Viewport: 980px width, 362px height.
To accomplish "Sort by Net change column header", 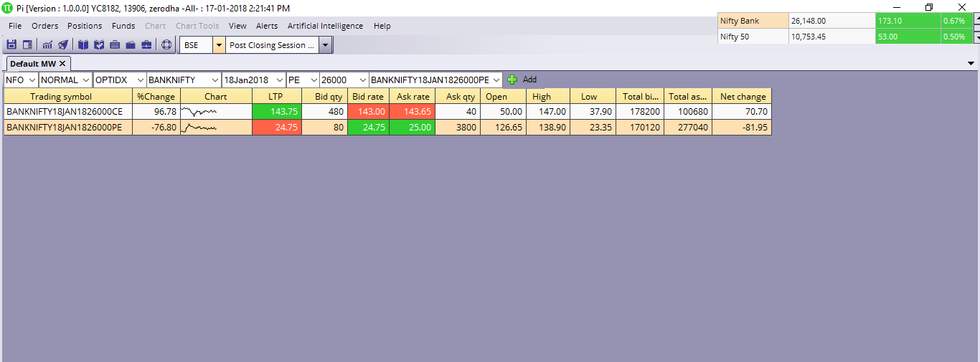I will pyautogui.click(x=742, y=97).
